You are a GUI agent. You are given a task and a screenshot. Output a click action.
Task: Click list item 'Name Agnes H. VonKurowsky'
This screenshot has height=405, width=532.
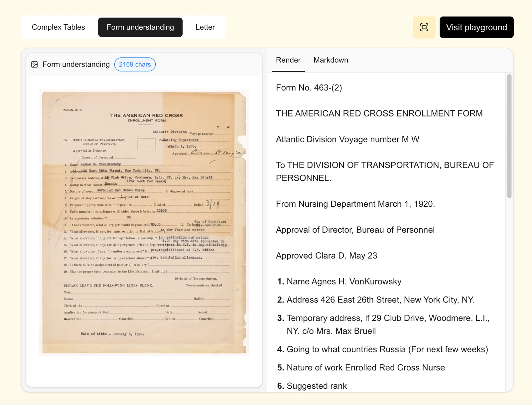tap(344, 282)
